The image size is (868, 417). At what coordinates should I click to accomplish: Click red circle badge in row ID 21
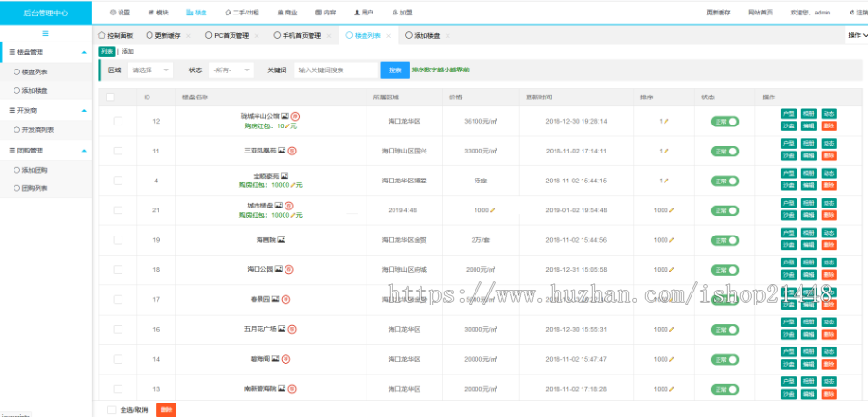point(289,206)
